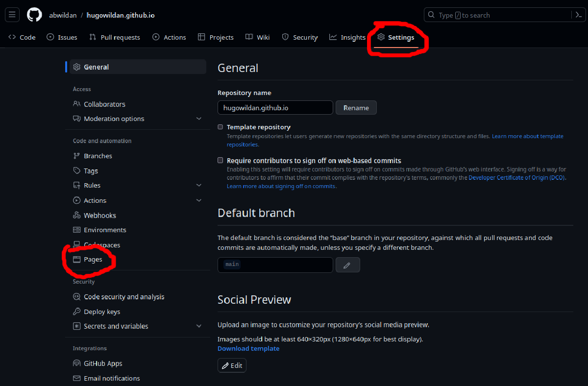
Task: Click the Email notifications envelope icon
Action: click(x=76, y=378)
